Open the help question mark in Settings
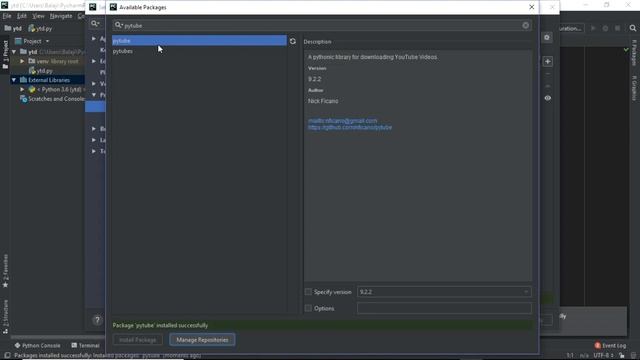The image size is (640, 360). [97, 320]
